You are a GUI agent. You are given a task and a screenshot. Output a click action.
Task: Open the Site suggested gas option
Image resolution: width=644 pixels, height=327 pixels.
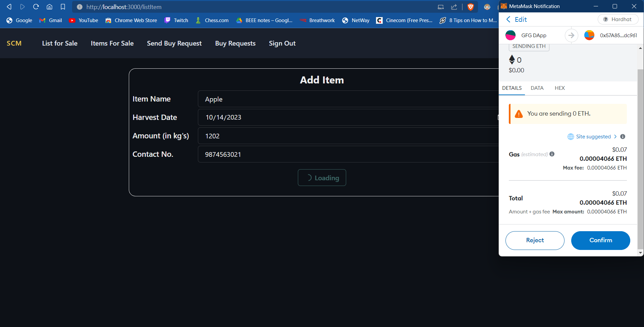pyautogui.click(x=592, y=137)
